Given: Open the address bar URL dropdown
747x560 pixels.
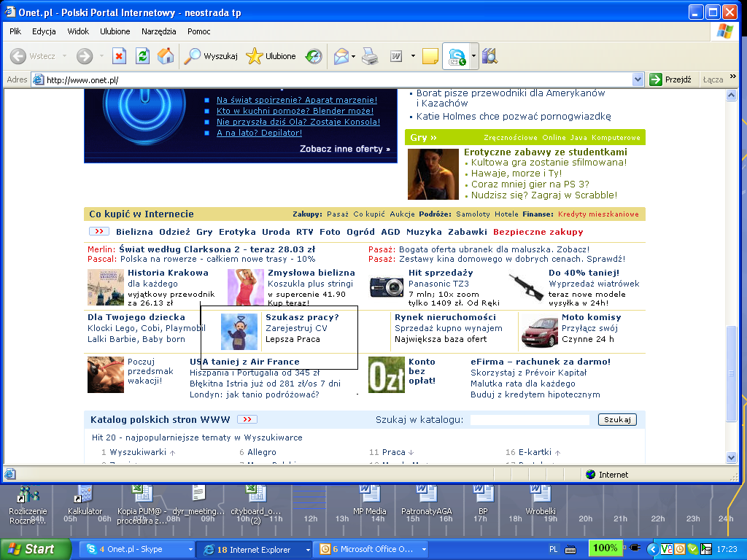Looking at the screenshot, I should [x=638, y=79].
